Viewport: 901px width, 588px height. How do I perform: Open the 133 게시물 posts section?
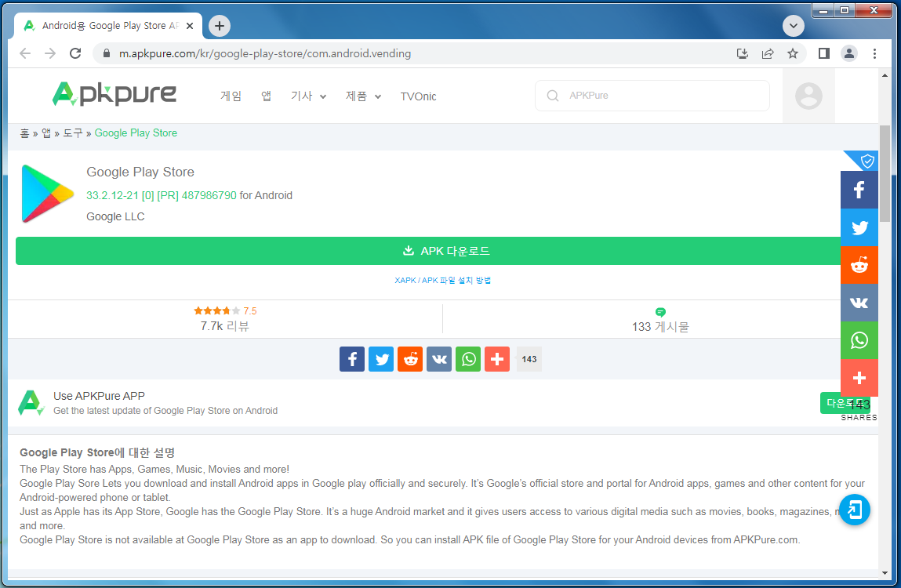coord(660,321)
